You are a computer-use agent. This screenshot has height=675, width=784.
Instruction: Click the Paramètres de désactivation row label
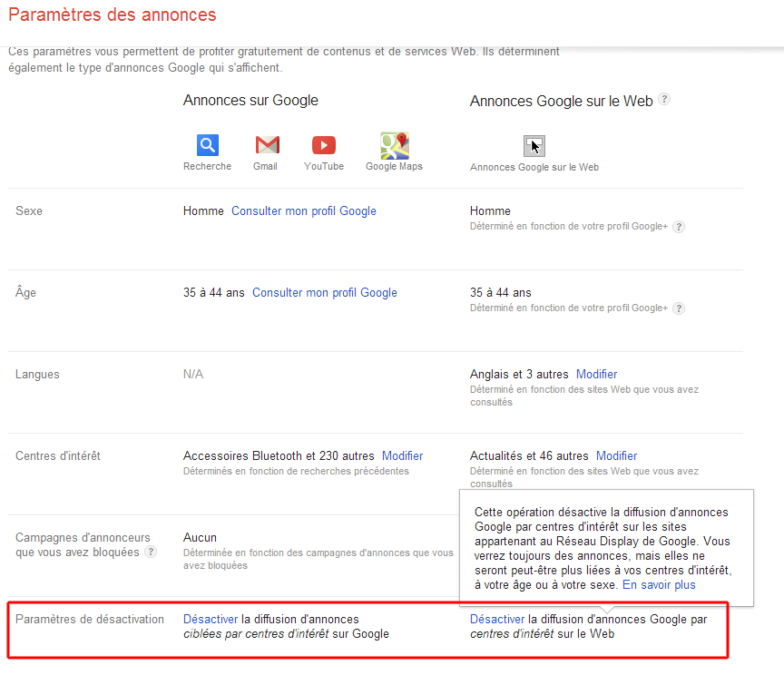click(90, 619)
